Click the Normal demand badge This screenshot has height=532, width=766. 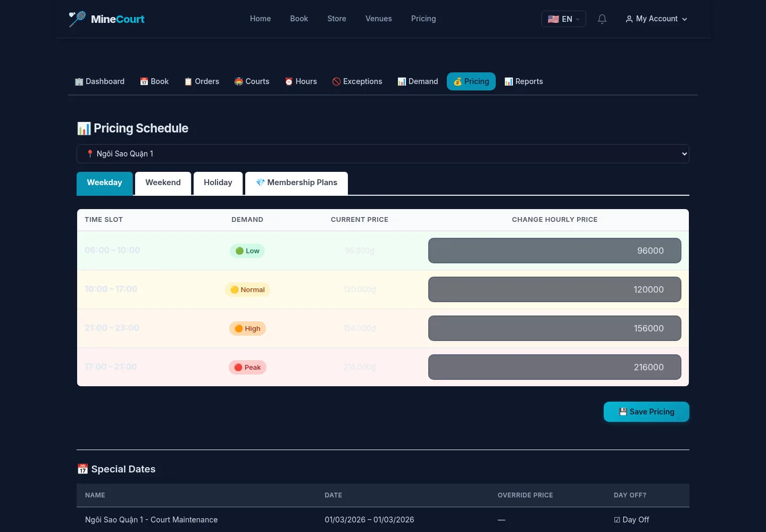tap(247, 290)
